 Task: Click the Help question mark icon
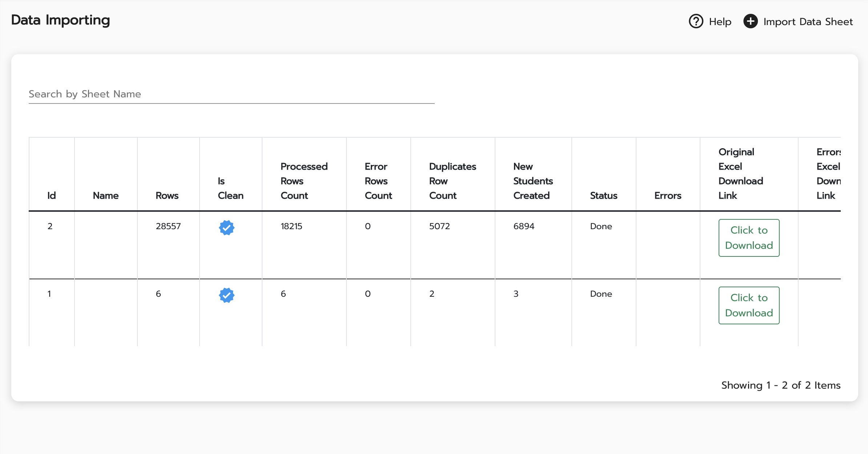click(x=696, y=21)
